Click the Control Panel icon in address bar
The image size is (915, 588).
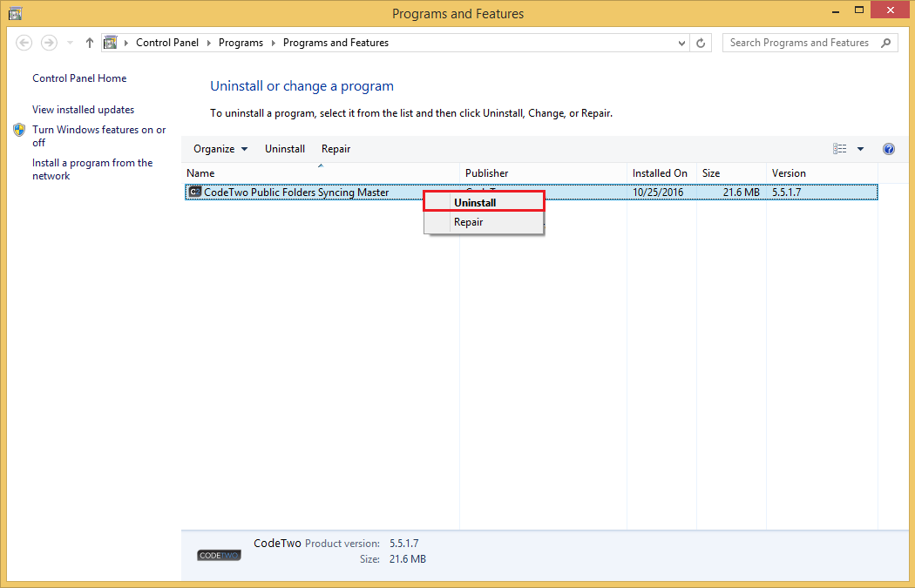(111, 43)
